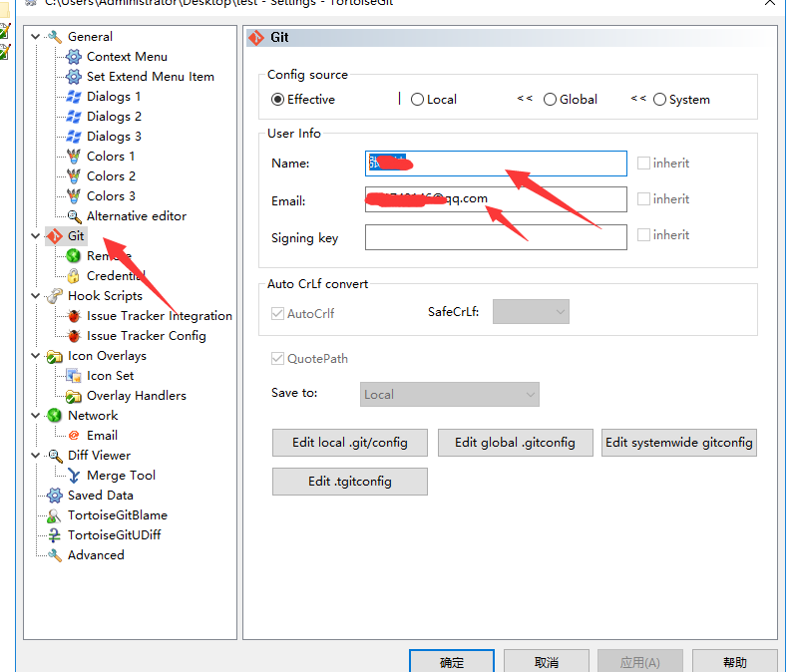
Task: Click the Set Extend Menu Item gear icon
Action: click(x=74, y=77)
